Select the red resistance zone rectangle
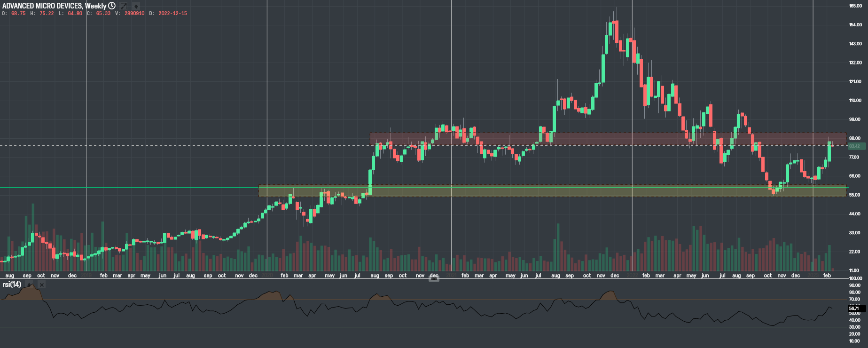The width and height of the screenshot is (868, 348). click(x=608, y=139)
